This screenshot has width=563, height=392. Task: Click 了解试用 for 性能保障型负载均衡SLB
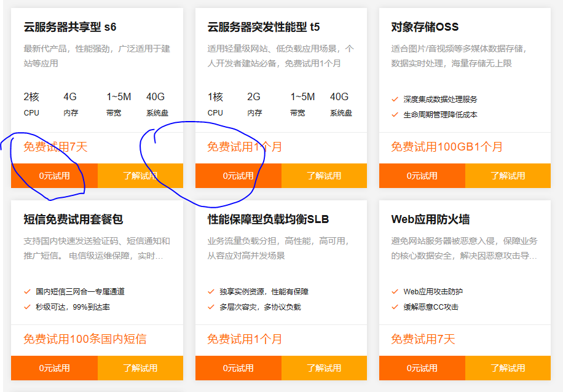pyautogui.click(x=325, y=368)
